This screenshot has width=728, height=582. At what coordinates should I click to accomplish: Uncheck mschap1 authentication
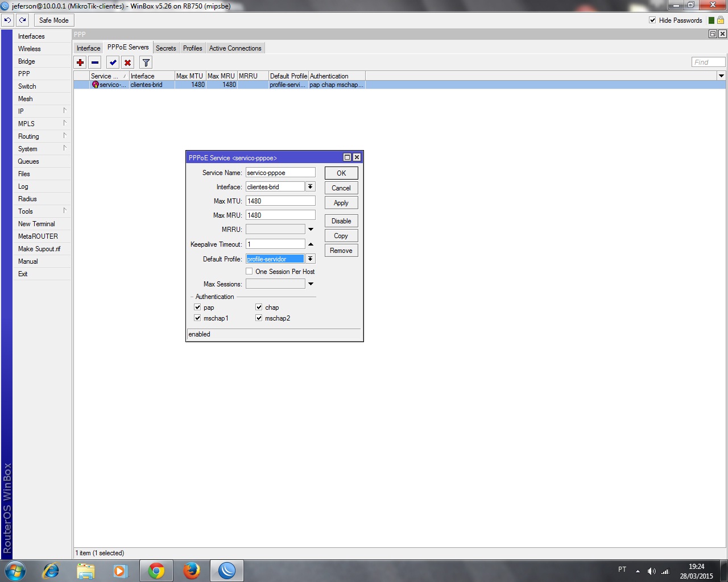click(x=197, y=318)
